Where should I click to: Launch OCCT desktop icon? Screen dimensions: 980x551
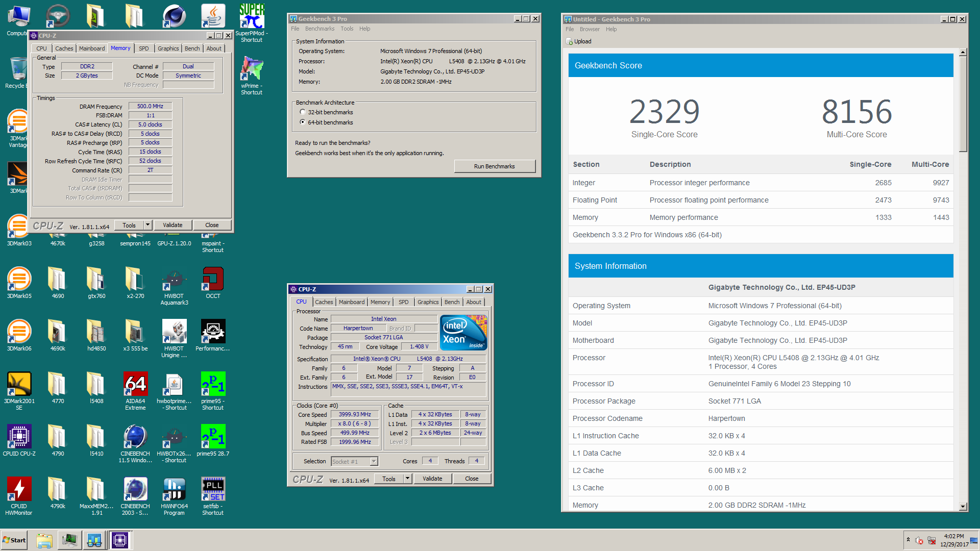coord(213,279)
